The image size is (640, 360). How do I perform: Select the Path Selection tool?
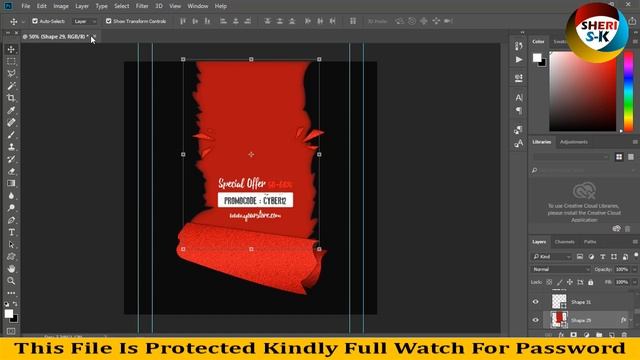click(11, 244)
